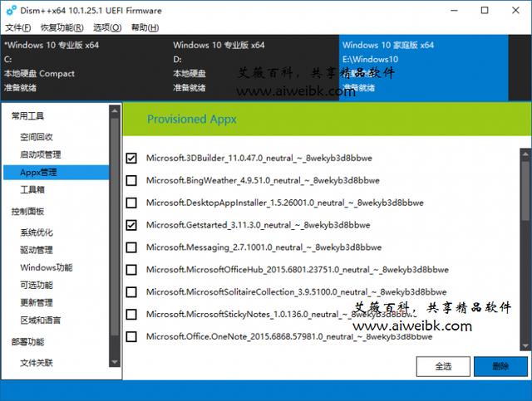
Task: Click Microsoft.Getstarted_3.11.3.0 package name
Action: tap(259, 225)
